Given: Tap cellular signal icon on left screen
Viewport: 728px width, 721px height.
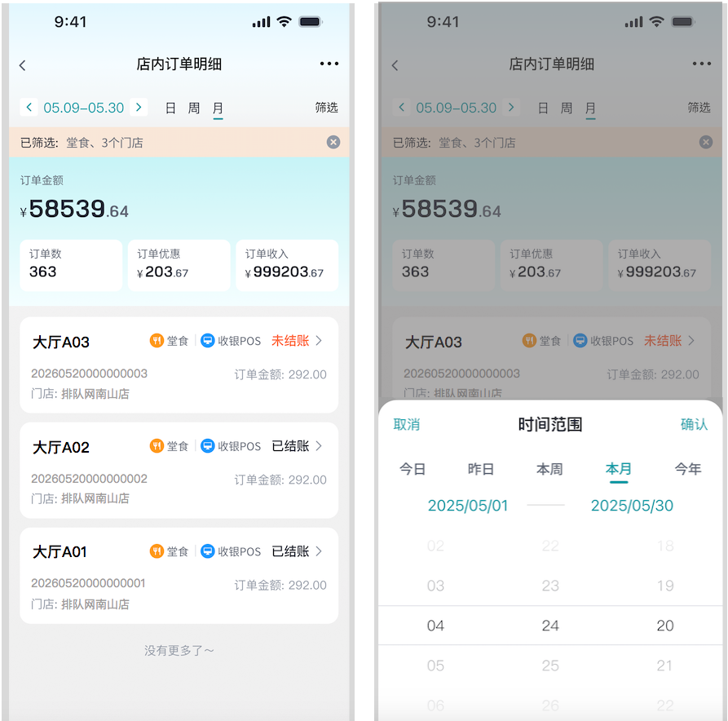Looking at the screenshot, I should coord(262,22).
